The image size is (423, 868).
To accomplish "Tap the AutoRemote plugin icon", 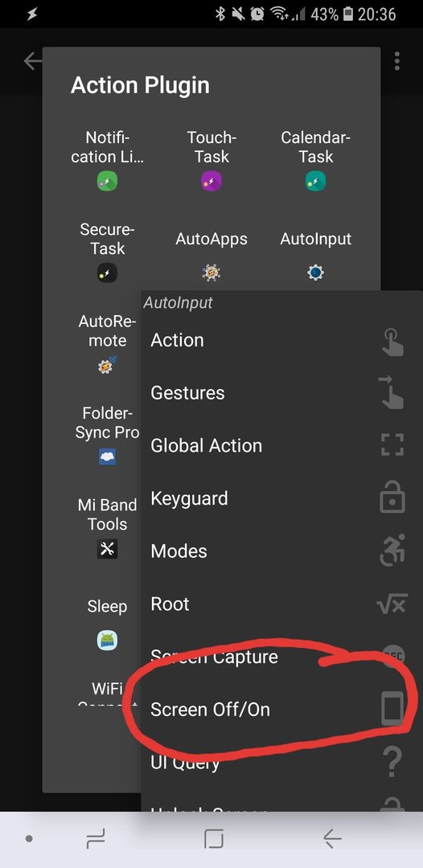I will 108,365.
